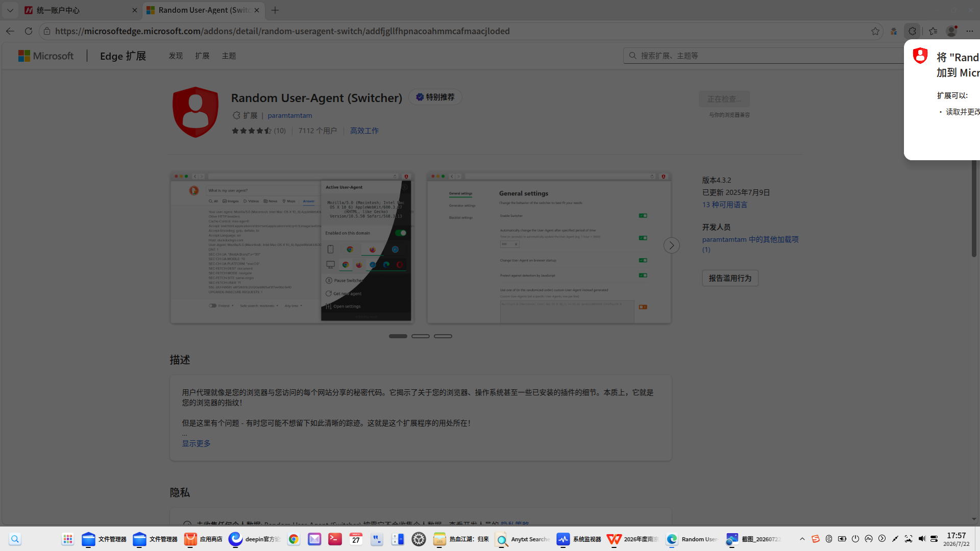Image resolution: width=980 pixels, height=551 pixels.
Task: Open the 系统监视器 taskbar app
Action: point(579,539)
